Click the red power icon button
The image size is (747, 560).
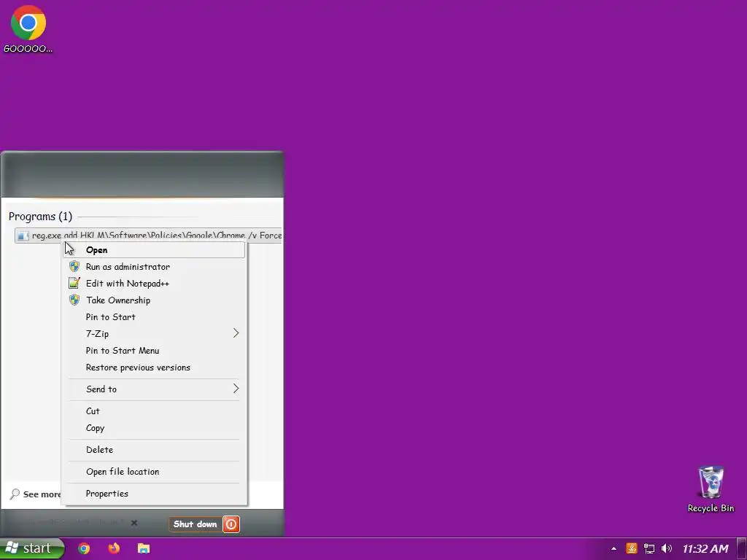(x=231, y=524)
